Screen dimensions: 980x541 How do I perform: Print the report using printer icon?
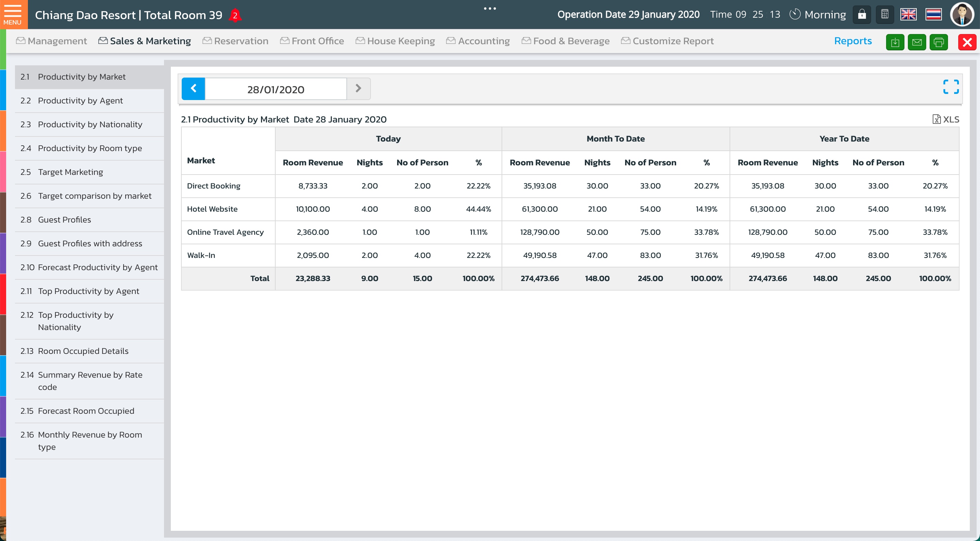click(938, 42)
